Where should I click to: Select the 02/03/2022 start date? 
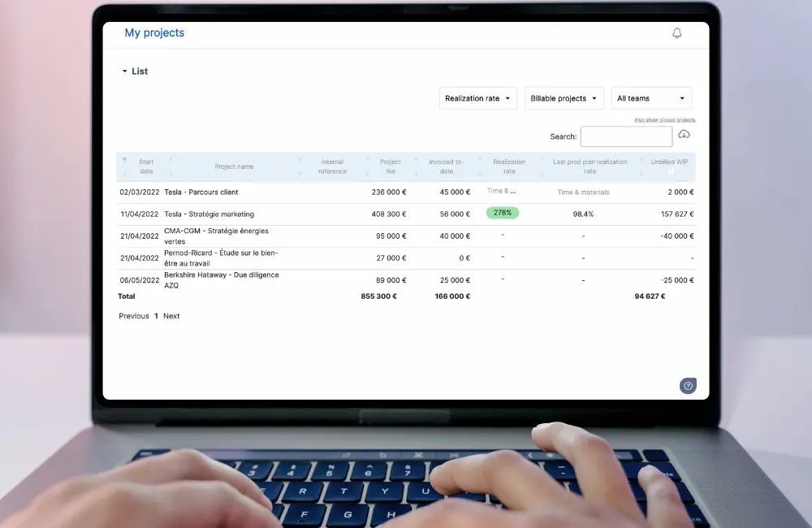pyautogui.click(x=140, y=193)
